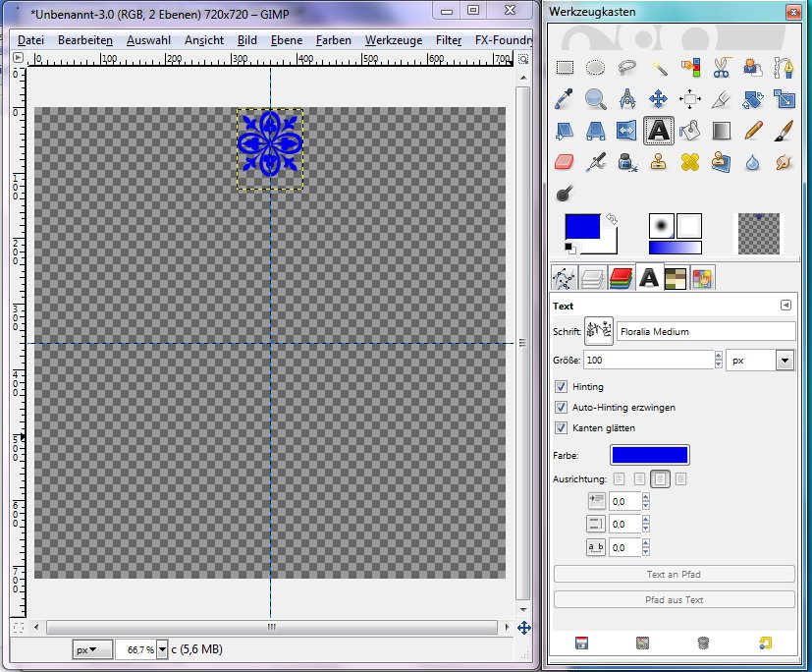Select the Flip tool
Viewport: 812px width, 672px height.
click(627, 131)
